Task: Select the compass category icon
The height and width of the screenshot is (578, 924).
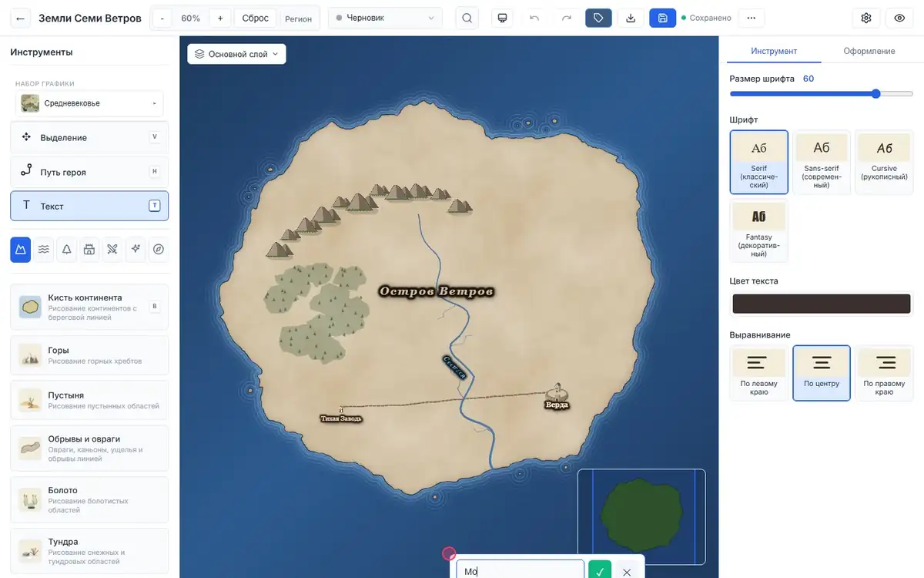Action: [x=159, y=249]
